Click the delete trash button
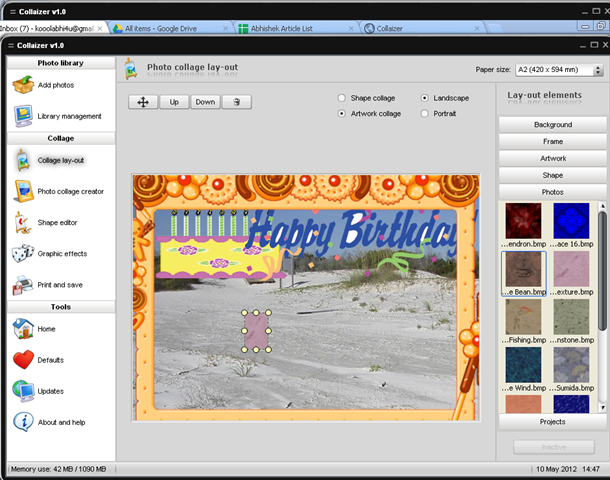This screenshot has width=610, height=480. (236, 102)
